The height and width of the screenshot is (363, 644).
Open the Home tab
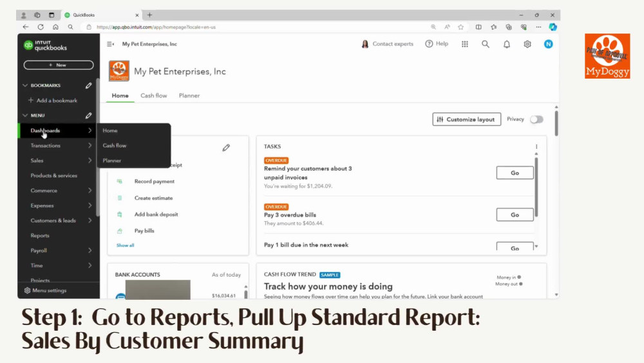(120, 95)
